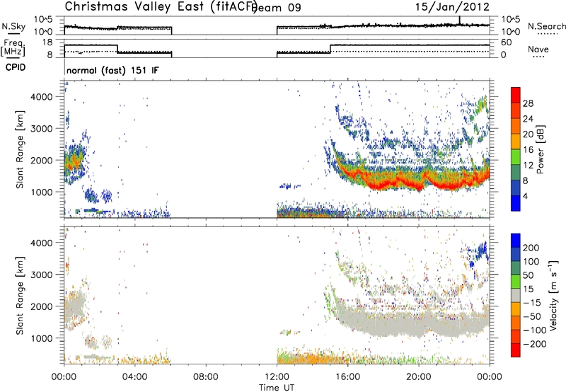Click the 2000 tick on the velocity panel
This screenshot has height=392, width=566.
(x=42, y=306)
